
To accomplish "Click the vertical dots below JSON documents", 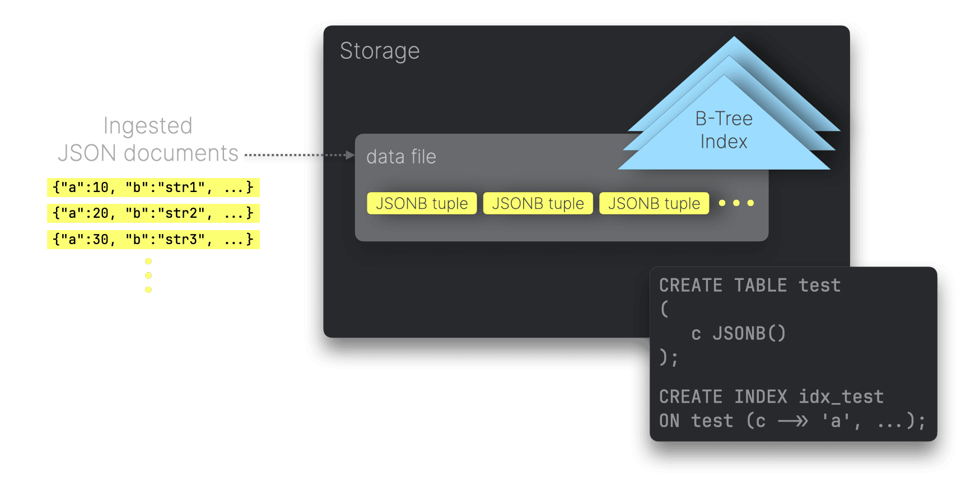I will point(148,275).
